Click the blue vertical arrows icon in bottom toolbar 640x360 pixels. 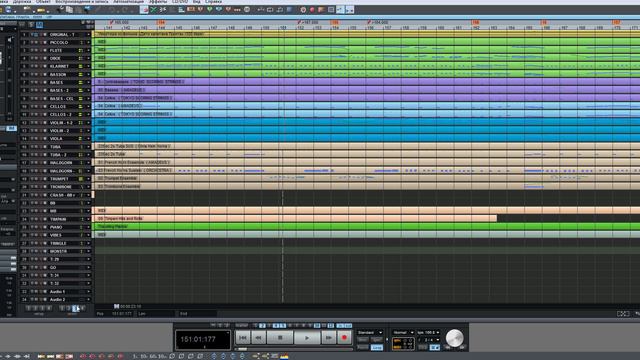(214, 357)
